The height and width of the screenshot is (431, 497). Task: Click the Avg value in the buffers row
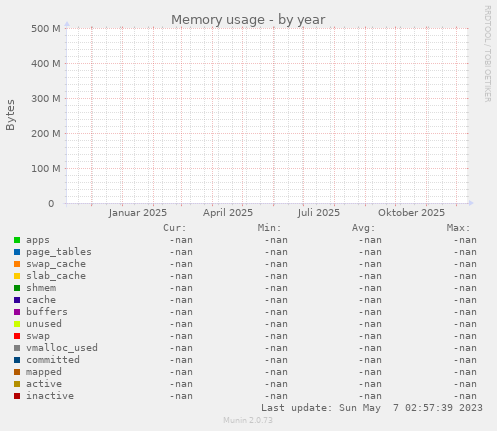click(370, 312)
